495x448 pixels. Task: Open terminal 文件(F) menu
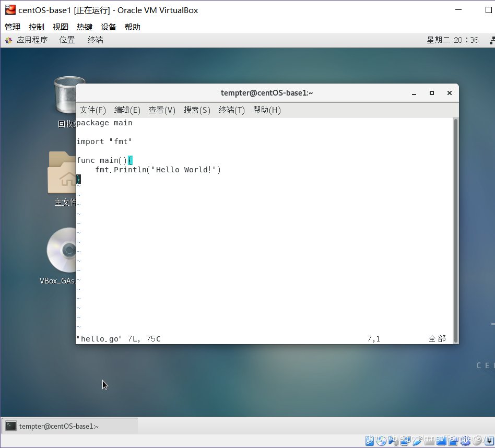93,110
